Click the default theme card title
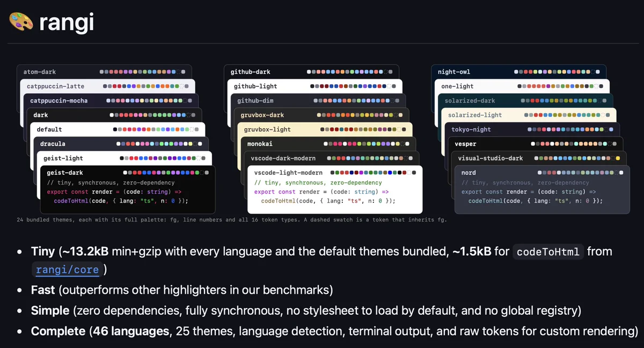Image resolution: width=644 pixels, height=348 pixels. pyautogui.click(x=49, y=129)
